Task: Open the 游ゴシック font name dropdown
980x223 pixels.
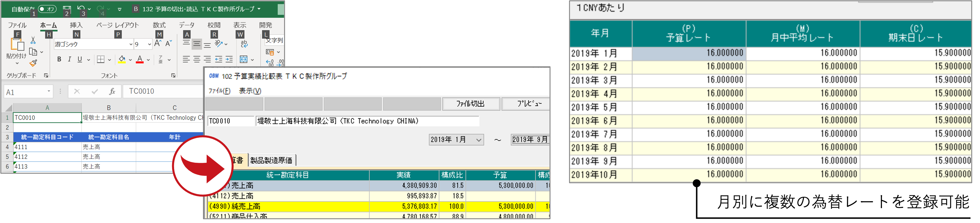Action: click(131, 45)
